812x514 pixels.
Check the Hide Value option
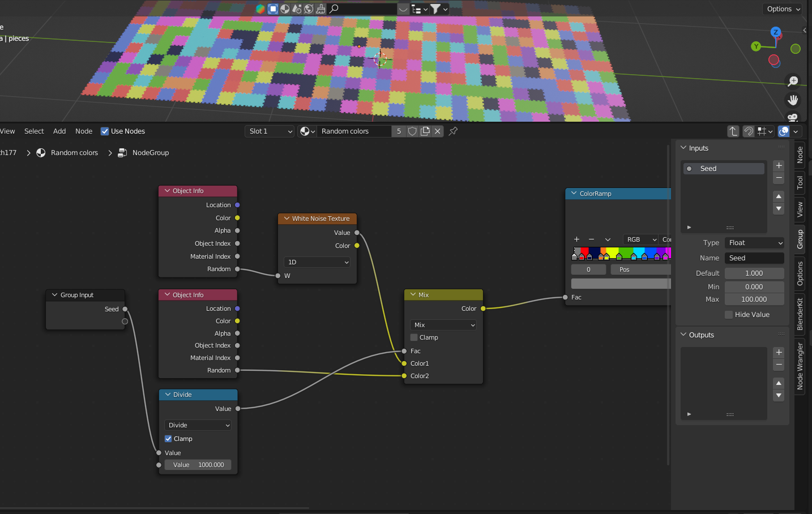729,315
